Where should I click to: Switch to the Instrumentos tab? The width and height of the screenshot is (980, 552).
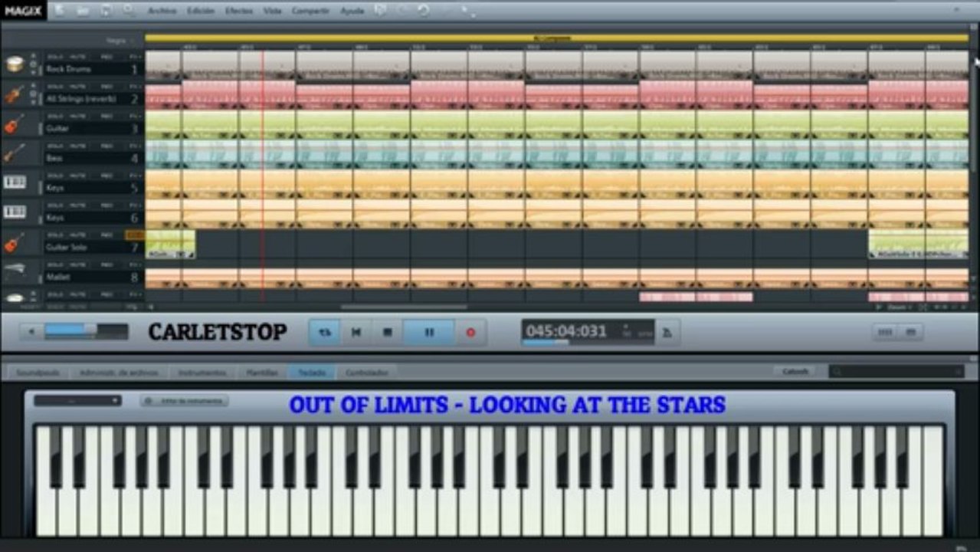pyautogui.click(x=202, y=373)
